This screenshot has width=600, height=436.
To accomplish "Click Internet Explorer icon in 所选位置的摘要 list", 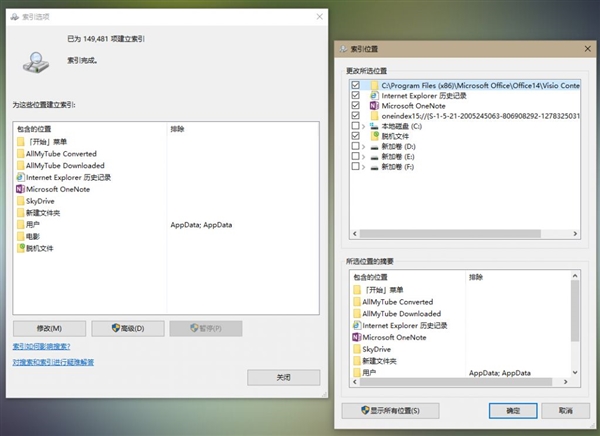I will click(357, 325).
